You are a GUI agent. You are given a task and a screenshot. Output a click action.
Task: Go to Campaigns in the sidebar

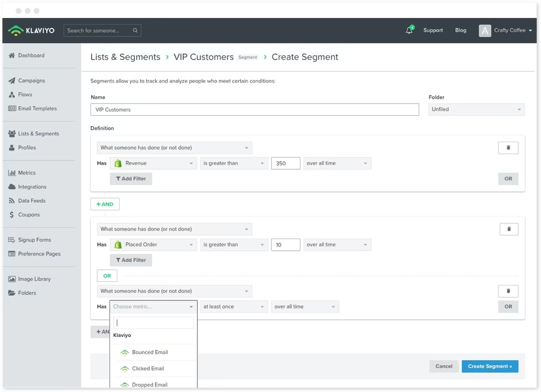[32, 80]
